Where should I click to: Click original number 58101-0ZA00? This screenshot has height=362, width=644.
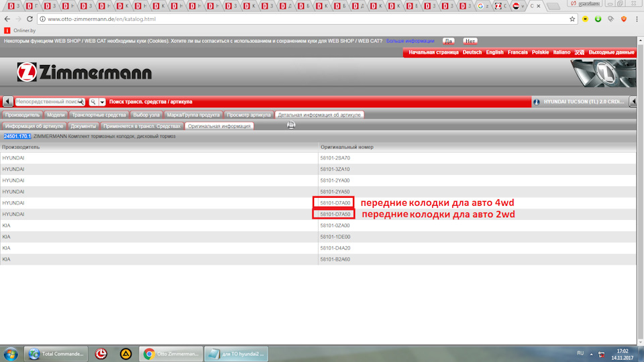click(x=335, y=225)
